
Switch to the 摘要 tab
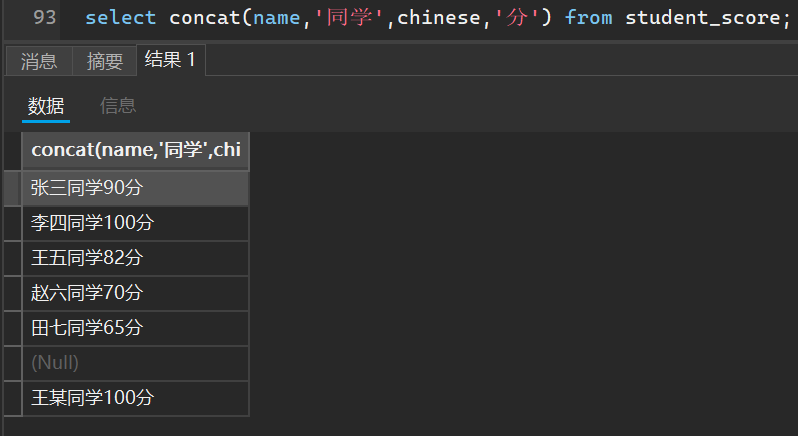[104, 62]
